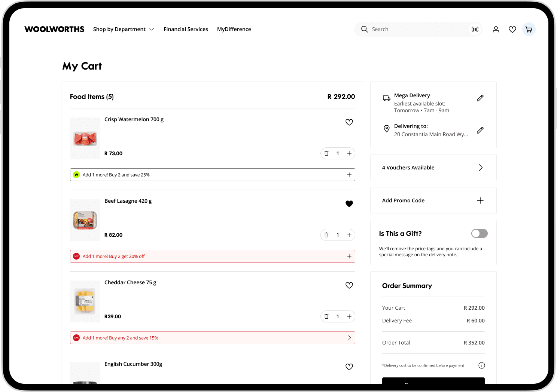Click 'Add 1 more! Buy 2 get 20% off' promo

213,256
